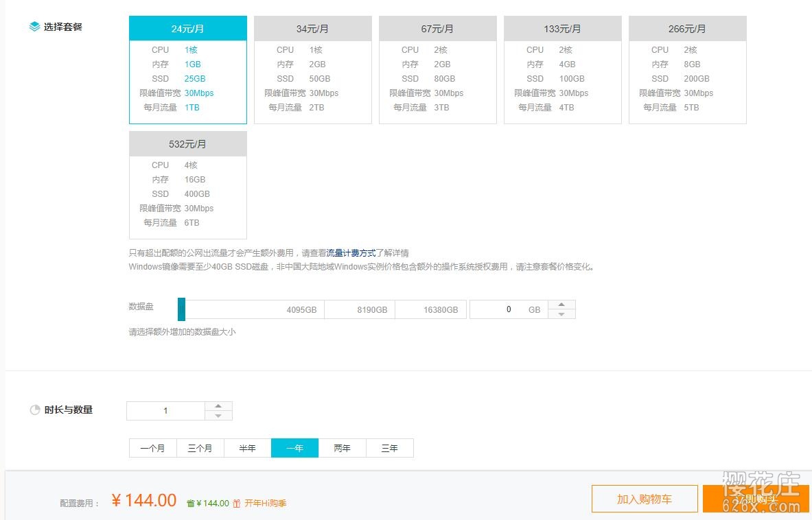Click the gift icon beside 开年Hi购季
This screenshot has width=812, height=520.
[x=237, y=504]
